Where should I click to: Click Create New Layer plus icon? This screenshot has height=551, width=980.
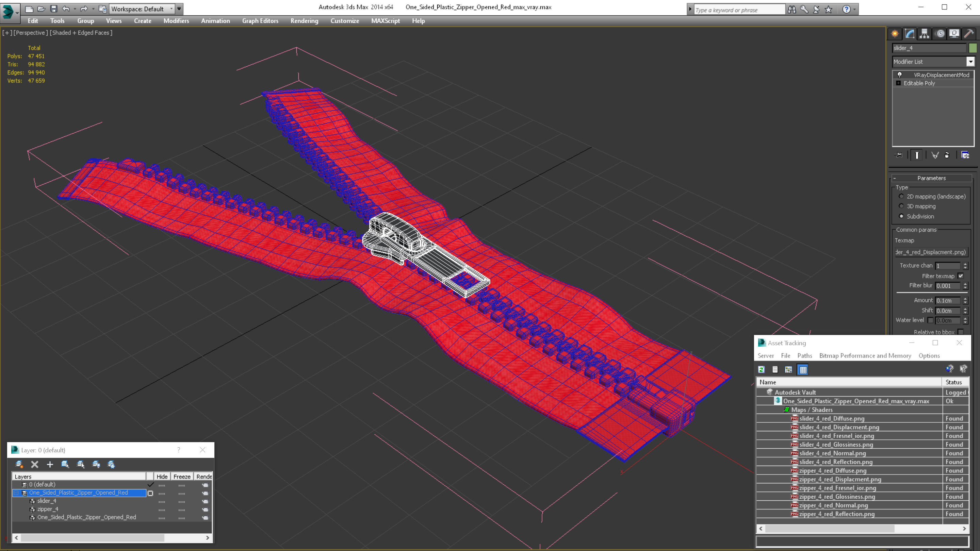(x=50, y=464)
